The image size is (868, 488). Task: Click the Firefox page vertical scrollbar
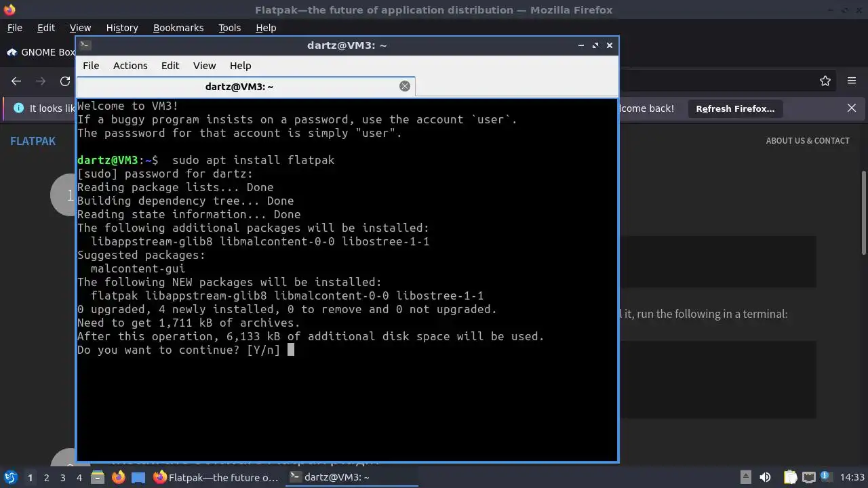[x=863, y=213]
